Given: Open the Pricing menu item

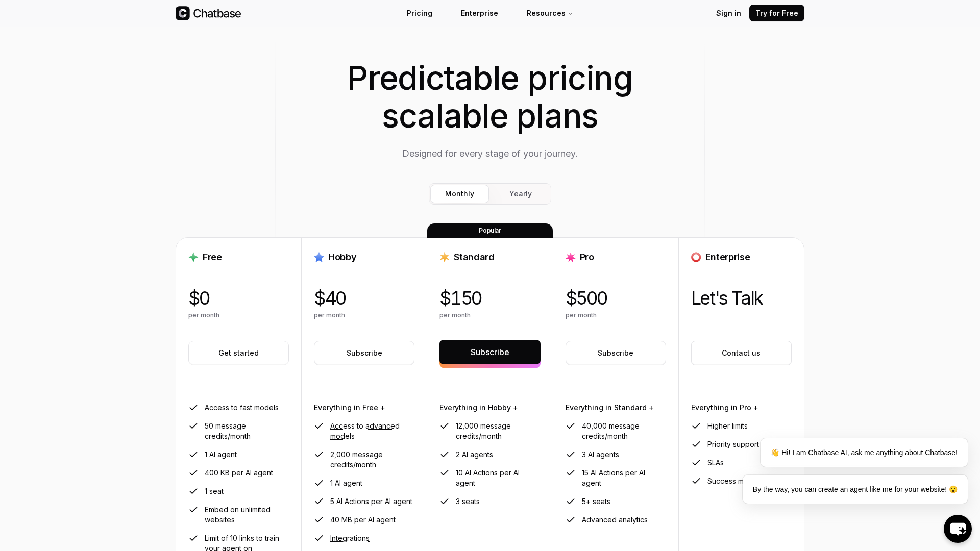Looking at the screenshot, I should pos(419,13).
